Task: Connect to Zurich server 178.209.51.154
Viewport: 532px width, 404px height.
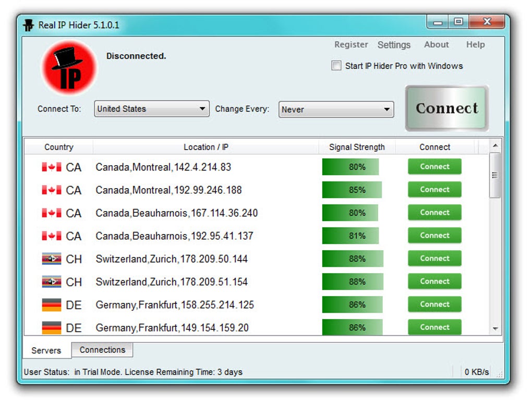Action: [434, 281]
